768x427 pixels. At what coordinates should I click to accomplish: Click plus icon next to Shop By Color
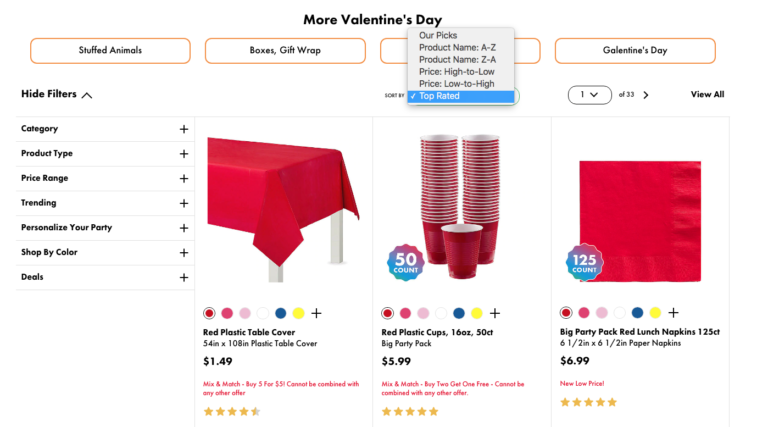point(184,253)
